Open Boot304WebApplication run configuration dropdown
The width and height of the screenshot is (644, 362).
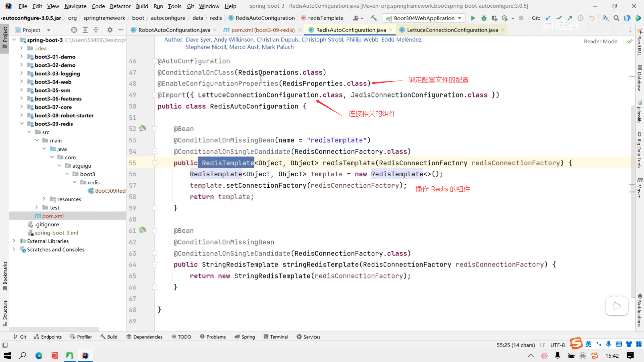[424, 18]
